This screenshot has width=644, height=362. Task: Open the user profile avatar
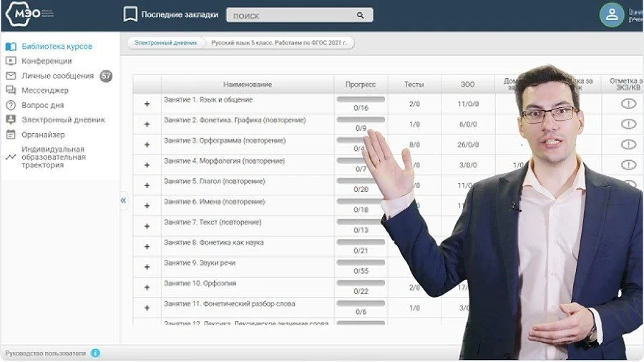[x=612, y=14]
